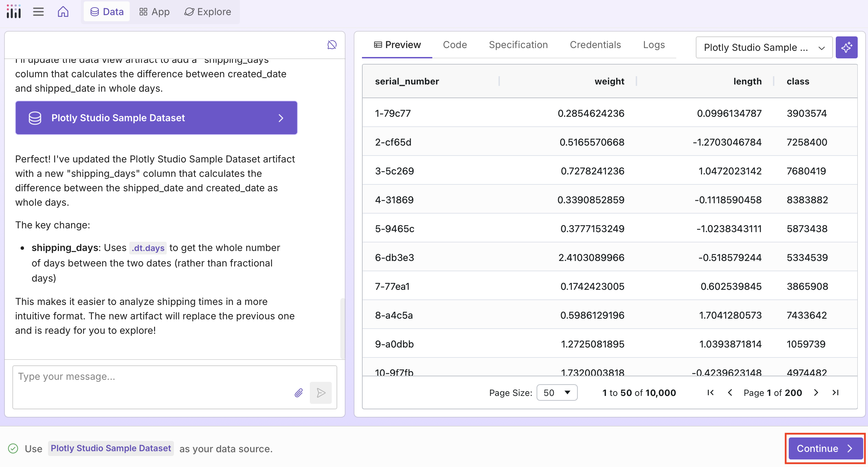868x467 pixels.
Task: Open the hamburger navigation menu
Action: [38, 11]
